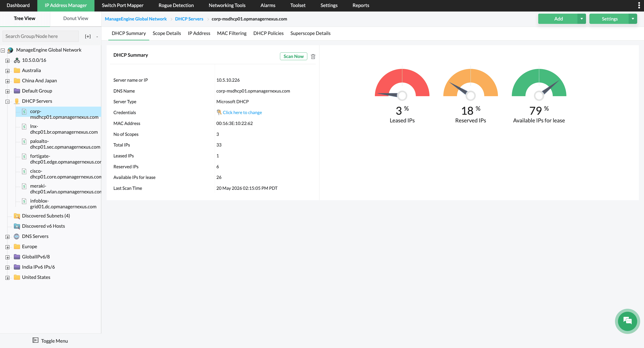644x348 pixels.
Task: Collapse the DHCP Servers tree node
Action: tap(7, 102)
